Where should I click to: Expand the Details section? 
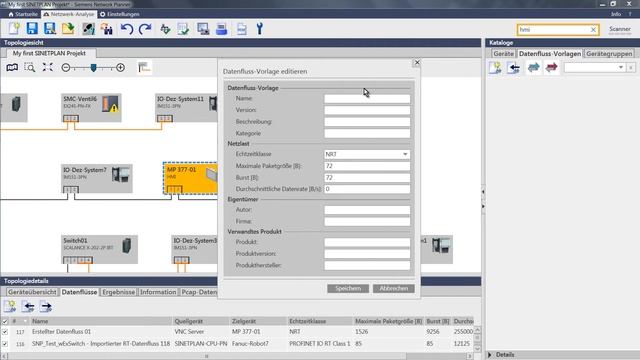[490, 355]
